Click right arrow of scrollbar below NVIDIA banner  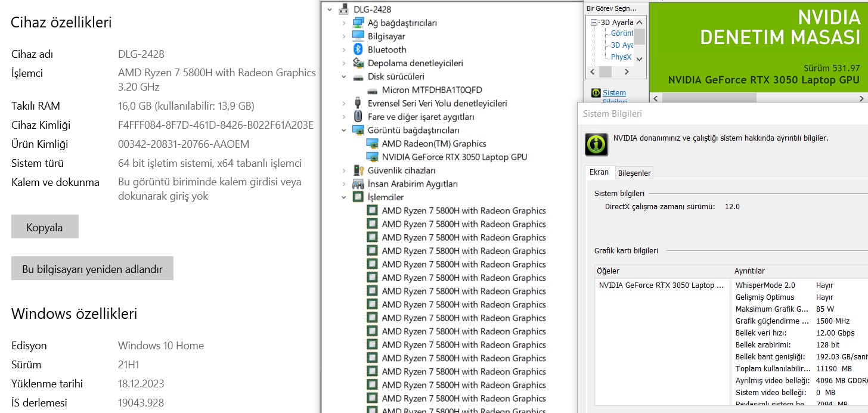point(861,98)
